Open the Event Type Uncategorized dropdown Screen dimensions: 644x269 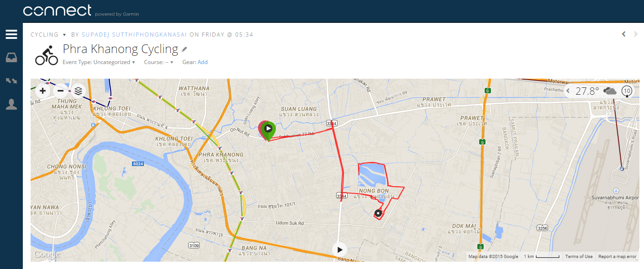point(99,62)
